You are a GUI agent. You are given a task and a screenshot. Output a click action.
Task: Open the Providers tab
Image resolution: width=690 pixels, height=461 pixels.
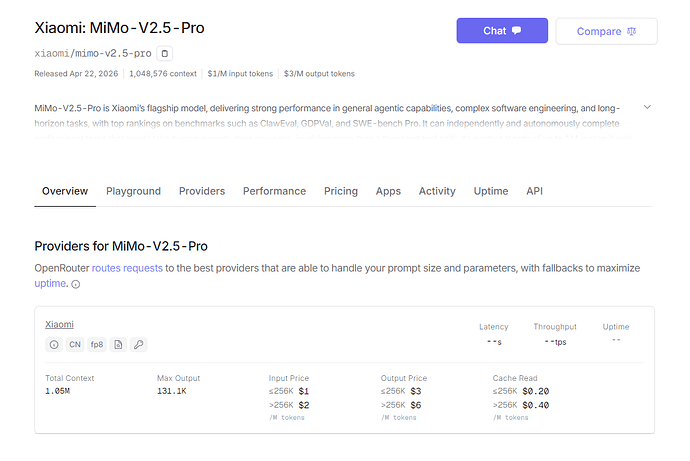(x=202, y=191)
